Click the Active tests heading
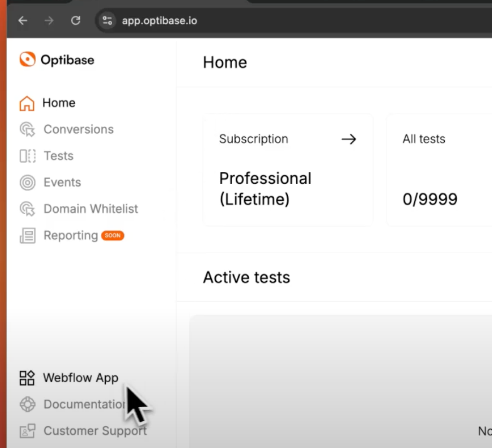This screenshot has width=492, height=448. tap(247, 277)
